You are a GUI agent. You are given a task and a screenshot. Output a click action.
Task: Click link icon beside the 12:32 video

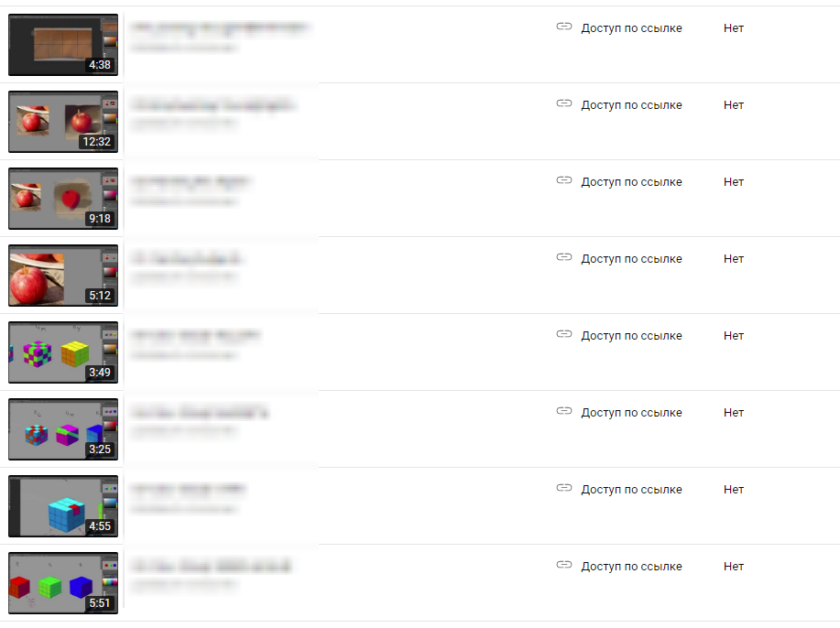click(x=564, y=103)
